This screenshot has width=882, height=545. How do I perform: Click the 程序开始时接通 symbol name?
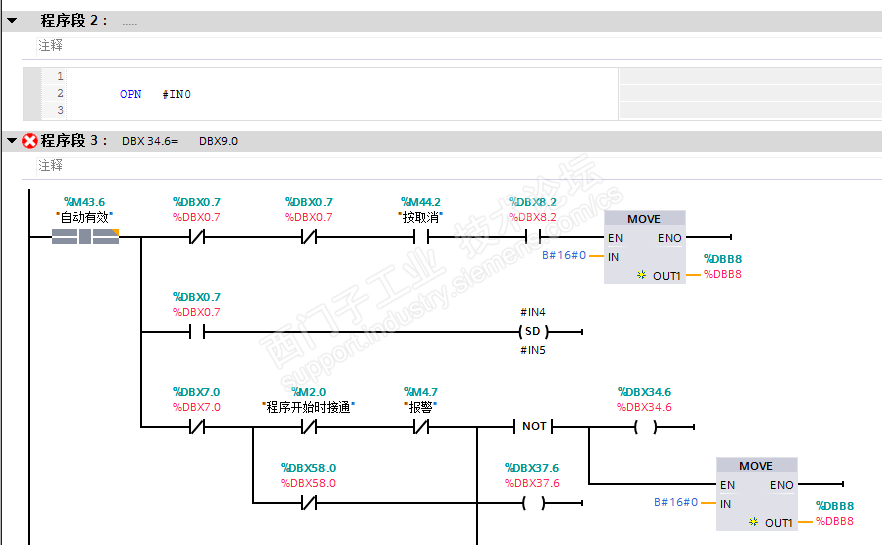tap(309, 407)
